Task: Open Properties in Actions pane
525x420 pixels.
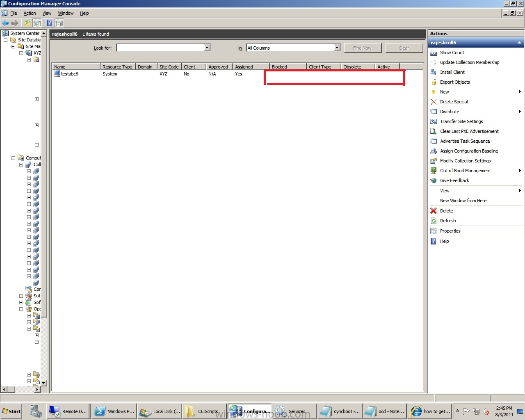Action: [450, 231]
